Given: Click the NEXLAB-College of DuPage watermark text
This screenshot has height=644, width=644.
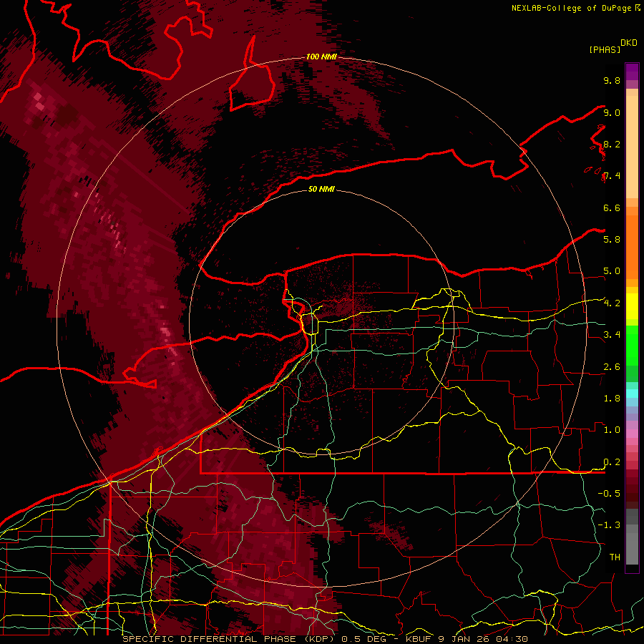Looking at the screenshot, I should coord(575,8).
